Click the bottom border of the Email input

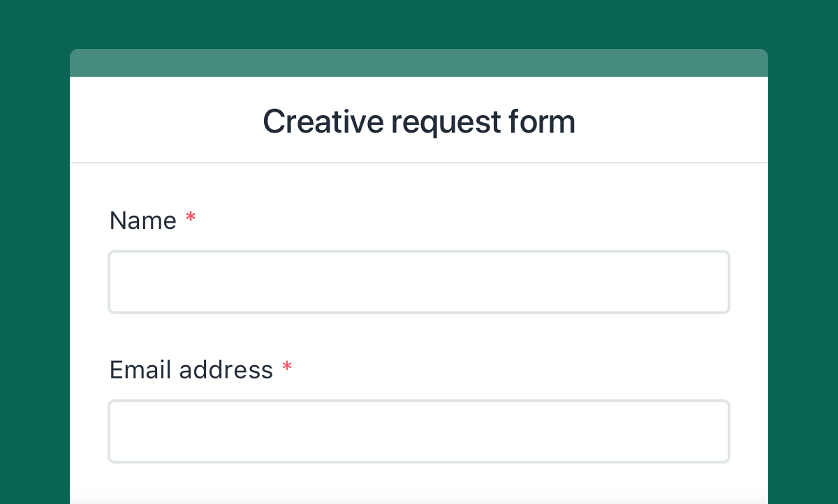(x=419, y=461)
